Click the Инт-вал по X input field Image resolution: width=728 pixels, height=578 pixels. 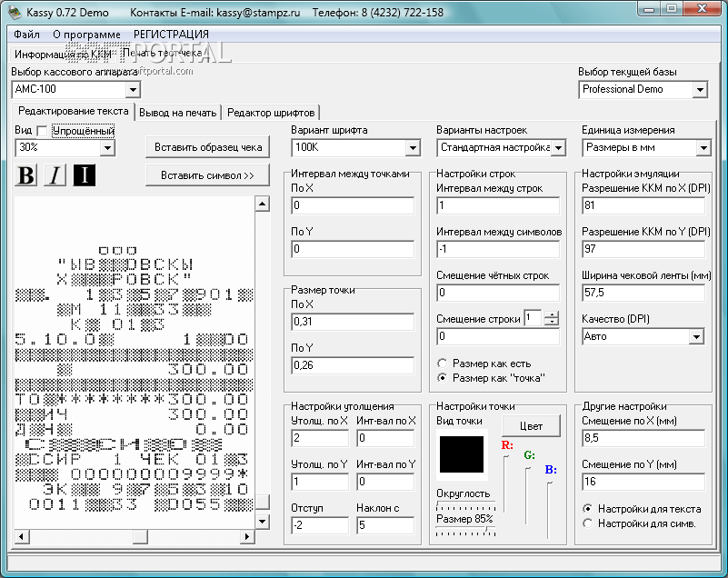pos(385,438)
